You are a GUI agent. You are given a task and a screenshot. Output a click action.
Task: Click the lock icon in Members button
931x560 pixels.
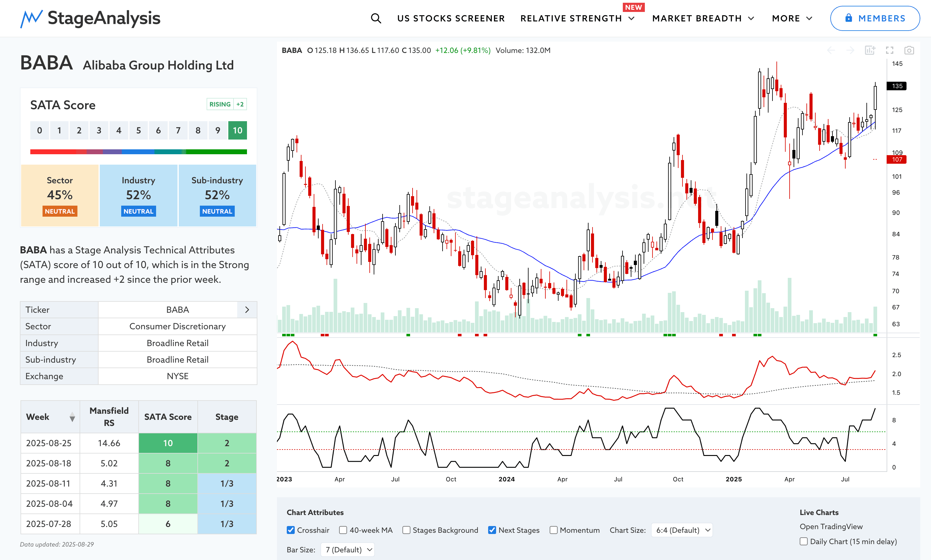coord(848,18)
